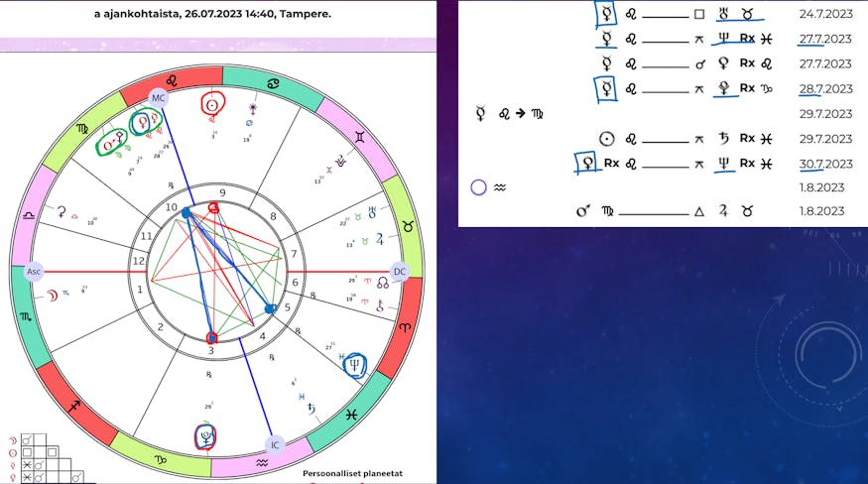The image size is (868, 484).
Task: Select the DC marker on the wheel
Action: [400, 271]
